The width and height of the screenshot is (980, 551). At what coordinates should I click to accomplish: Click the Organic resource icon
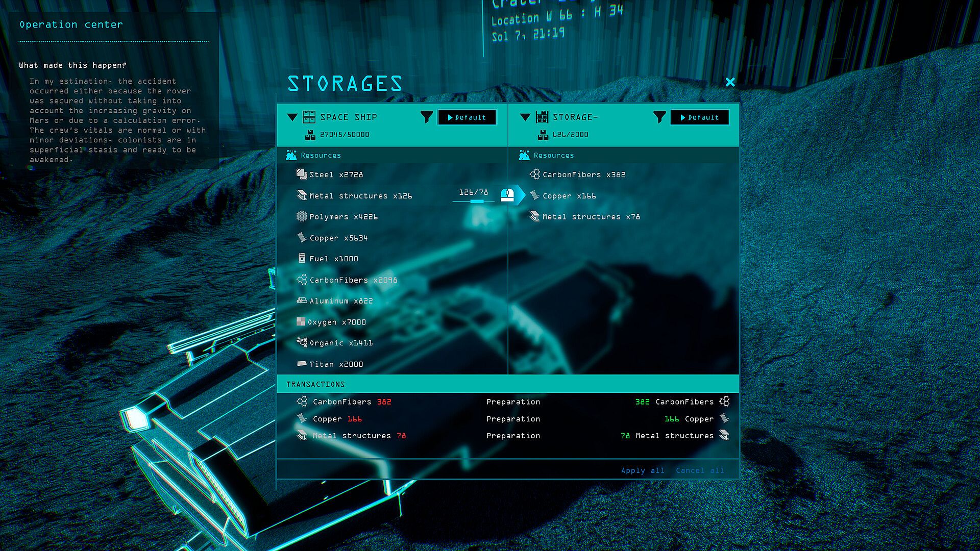pyautogui.click(x=302, y=342)
